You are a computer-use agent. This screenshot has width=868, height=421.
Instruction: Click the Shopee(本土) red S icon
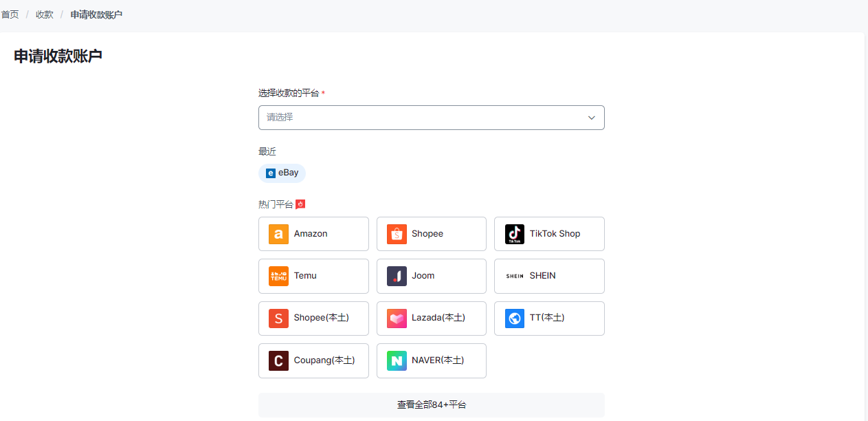click(x=278, y=319)
